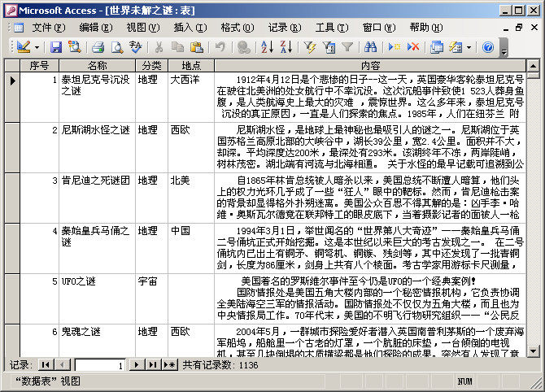
Task: Click the 肯尼迪之死谜团 name cell
Action: [x=97, y=198]
